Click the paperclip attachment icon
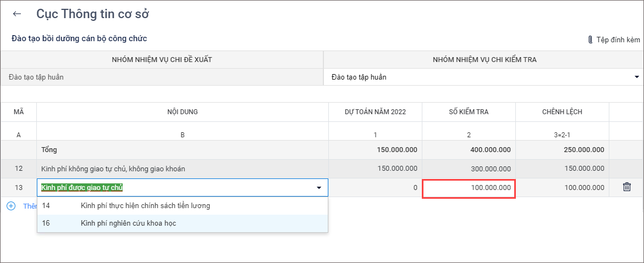644x263 pixels. 590,40
